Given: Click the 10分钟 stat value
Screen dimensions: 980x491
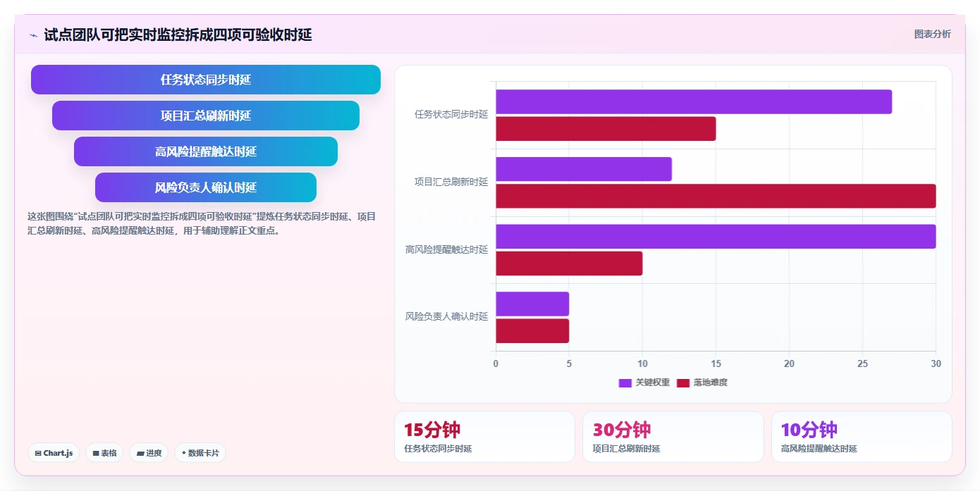Looking at the screenshot, I should coord(809,430).
